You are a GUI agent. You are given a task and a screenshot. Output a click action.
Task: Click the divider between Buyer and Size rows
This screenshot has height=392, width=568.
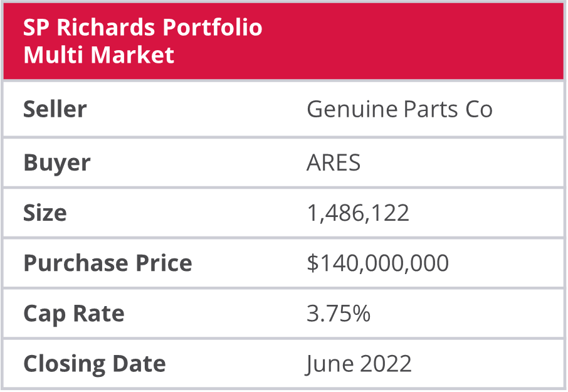tap(283, 187)
